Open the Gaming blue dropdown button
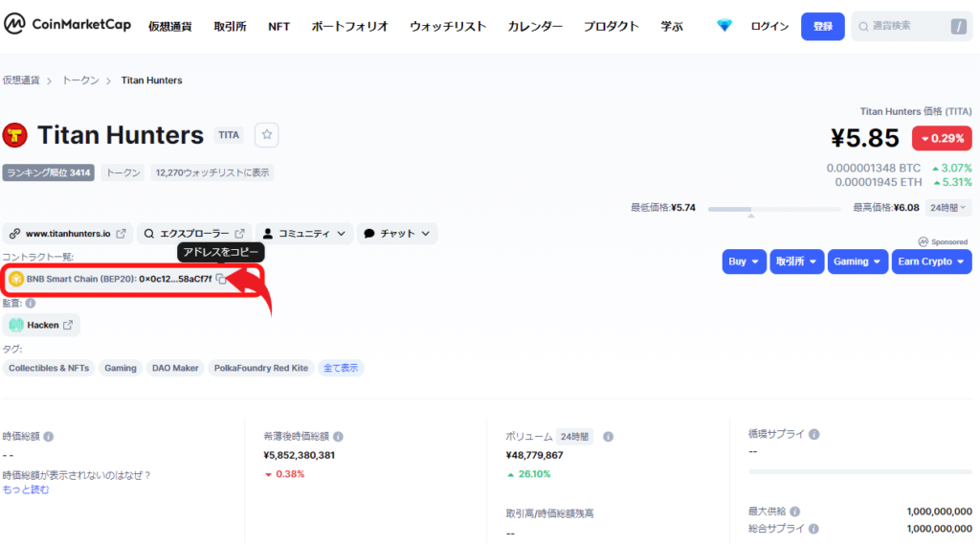Viewport: 980px width, 546px height. click(x=857, y=262)
